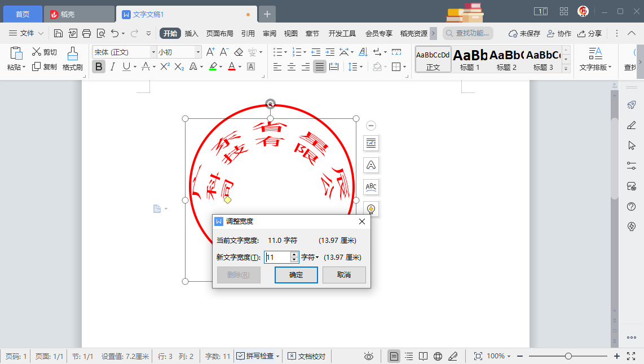Image resolution: width=644 pixels, height=364 pixels.
Task: Expand the font name dropdown 宋体 (正文)
Action: coord(153,52)
